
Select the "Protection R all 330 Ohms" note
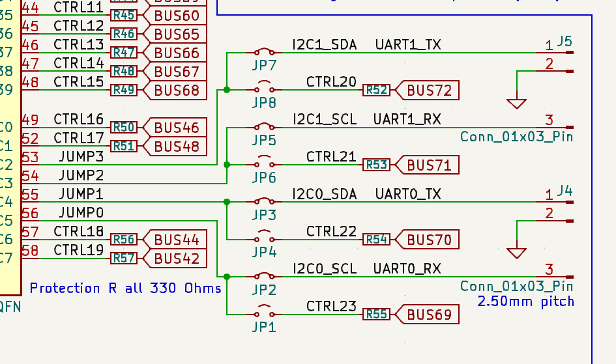(125, 288)
